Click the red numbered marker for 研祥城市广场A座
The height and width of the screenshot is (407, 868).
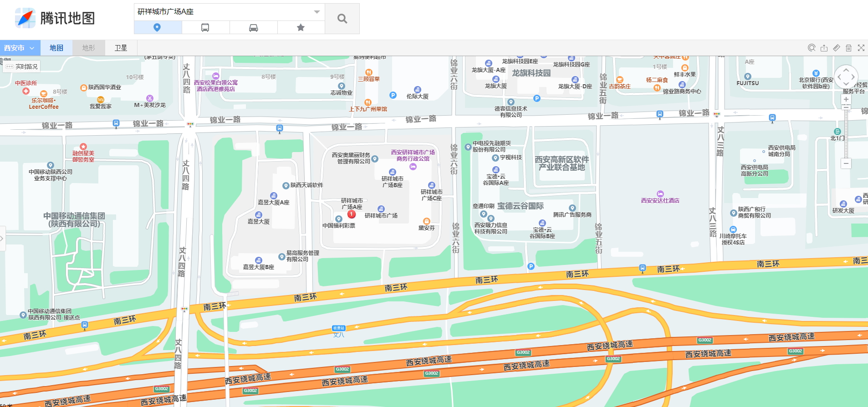point(352,214)
